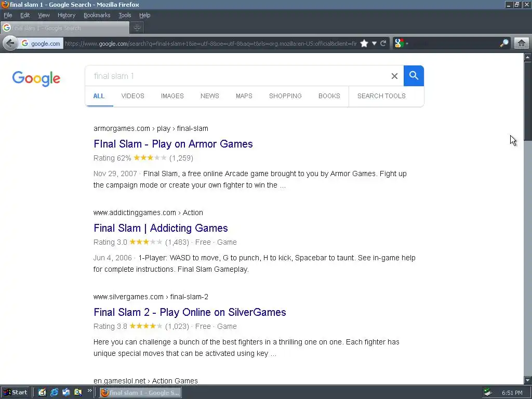Screen dimensions: 532x399
Task: Click the google.com site identity badge
Action: click(41, 44)
